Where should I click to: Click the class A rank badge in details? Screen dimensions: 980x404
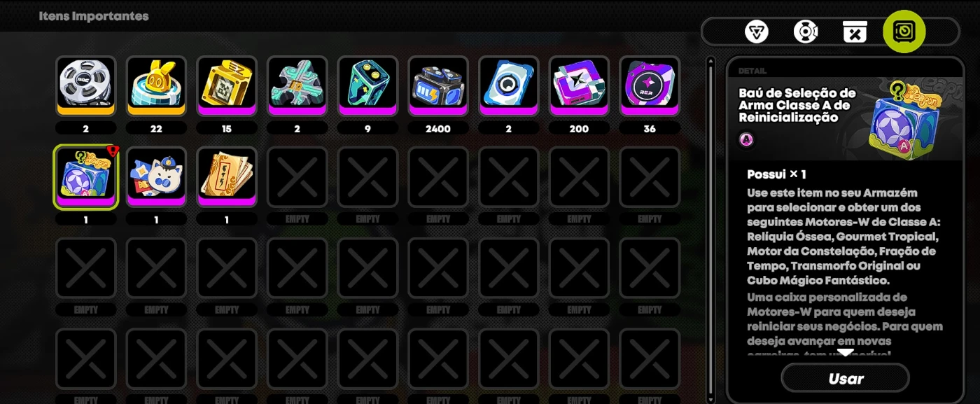pos(747,140)
